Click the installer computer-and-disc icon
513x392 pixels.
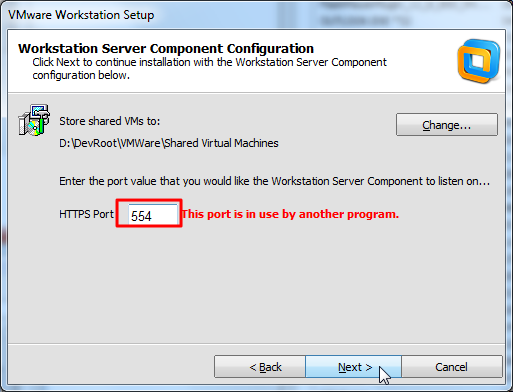click(34, 120)
